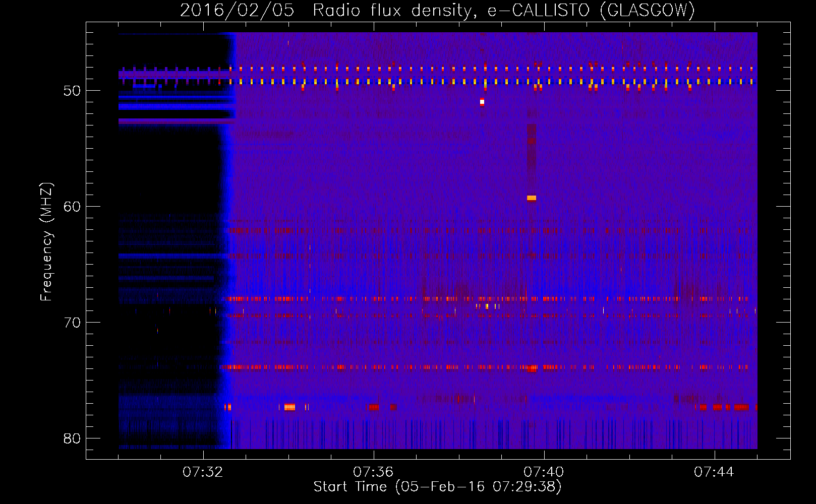Click the '07:36' time tick label
The image size is (816, 504).
(x=373, y=472)
